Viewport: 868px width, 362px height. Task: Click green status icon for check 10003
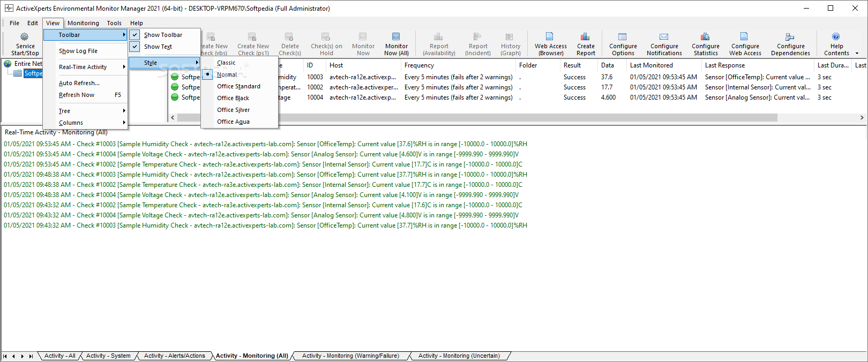click(175, 77)
